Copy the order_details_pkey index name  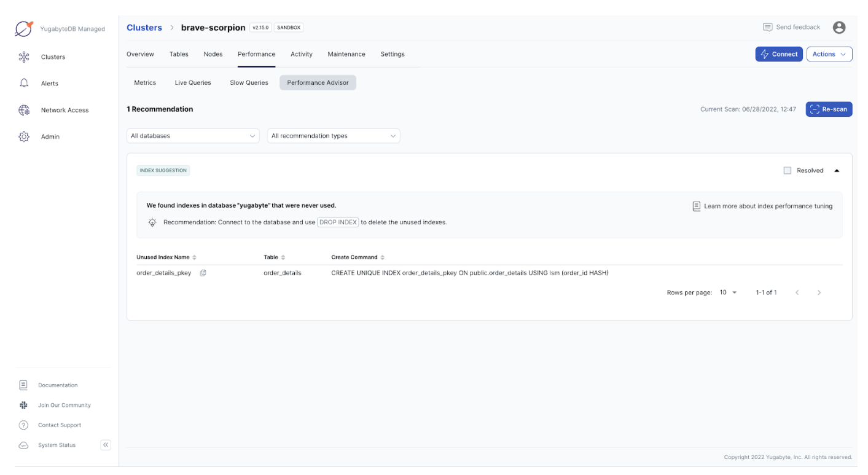(203, 272)
